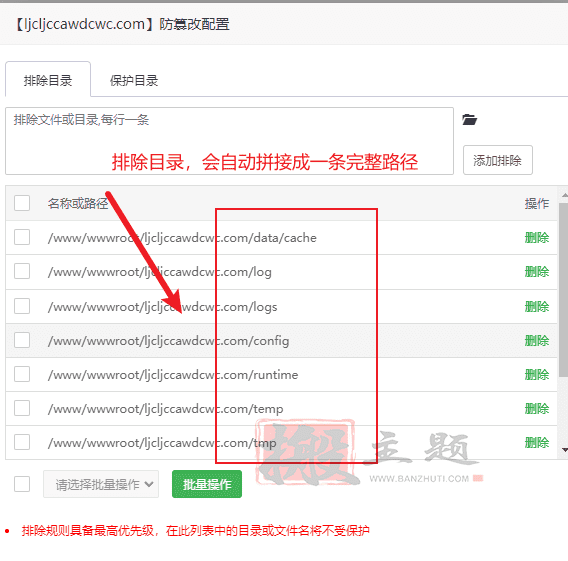Viewport: 568px width, 561px height.
Task: Check the box for .com/logs row
Action: click(x=22, y=306)
